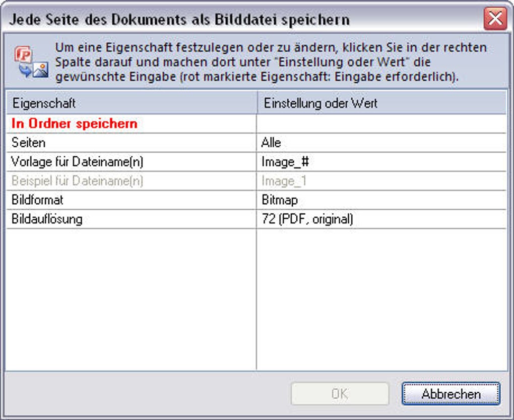Viewport: 514px width, 420px height.
Task: Open the '72 (PDF, original)' resolution value
Action: pos(307,219)
